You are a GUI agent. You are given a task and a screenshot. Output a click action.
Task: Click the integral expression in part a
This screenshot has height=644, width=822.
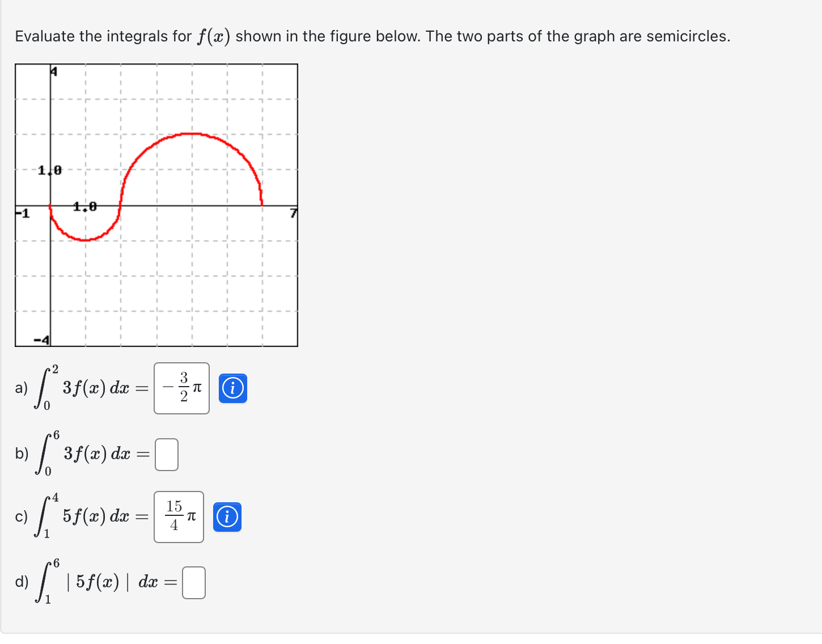85,388
